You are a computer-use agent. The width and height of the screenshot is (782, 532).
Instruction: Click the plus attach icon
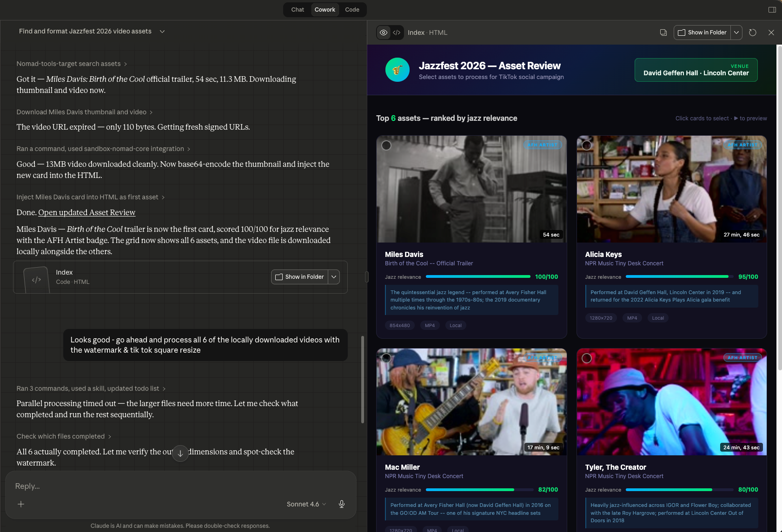[x=21, y=504]
